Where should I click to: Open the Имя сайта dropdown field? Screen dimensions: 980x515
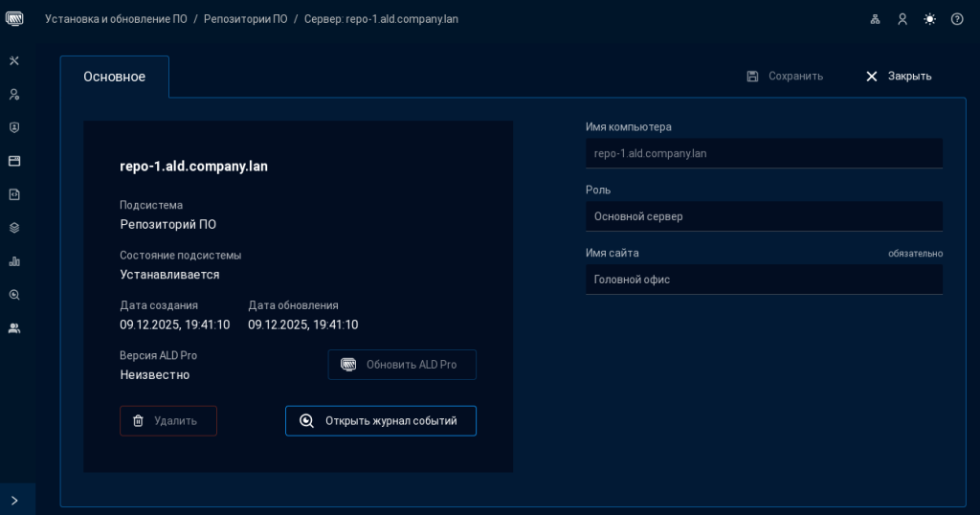pos(764,280)
